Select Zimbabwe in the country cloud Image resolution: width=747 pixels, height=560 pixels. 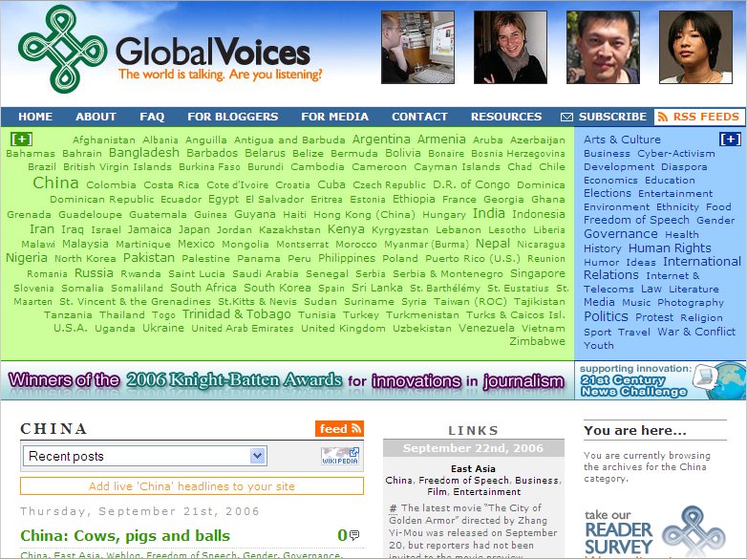click(x=538, y=341)
